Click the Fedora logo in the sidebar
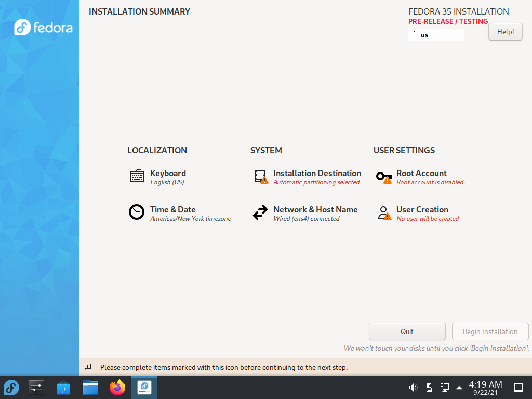This screenshot has height=399, width=532. pyautogui.click(x=44, y=28)
